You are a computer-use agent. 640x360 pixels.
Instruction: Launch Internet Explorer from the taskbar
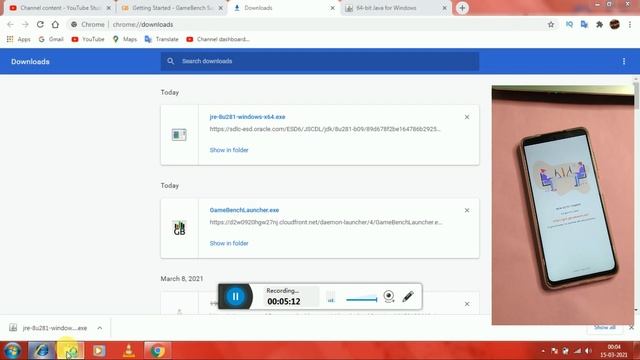pos(41,351)
